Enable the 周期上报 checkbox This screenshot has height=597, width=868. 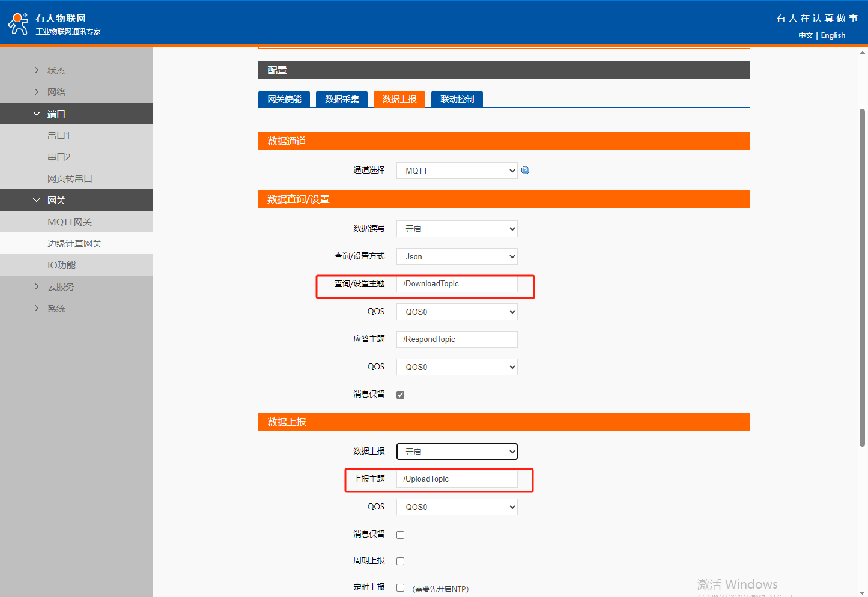point(401,561)
